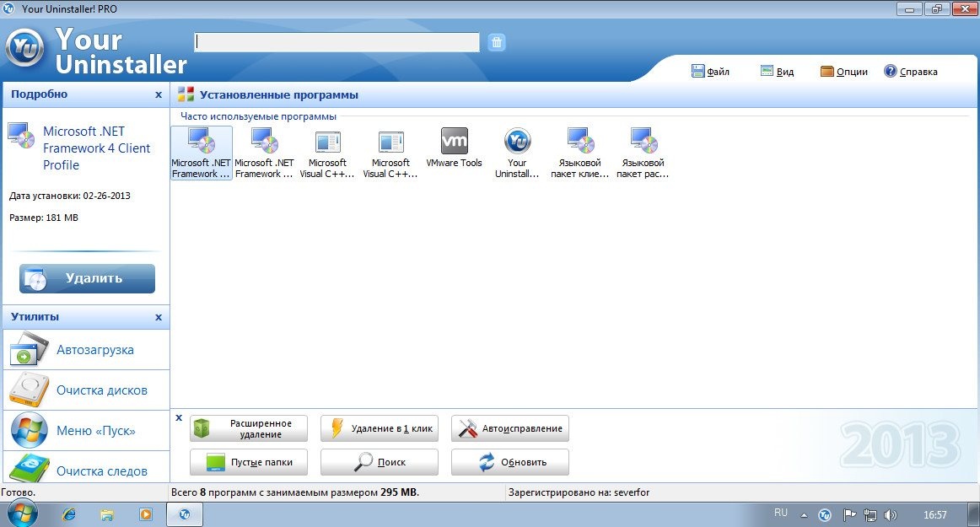Select the second Microsoft Visual C++ program icon
Viewport: 980px width, 527px height.
coord(390,153)
